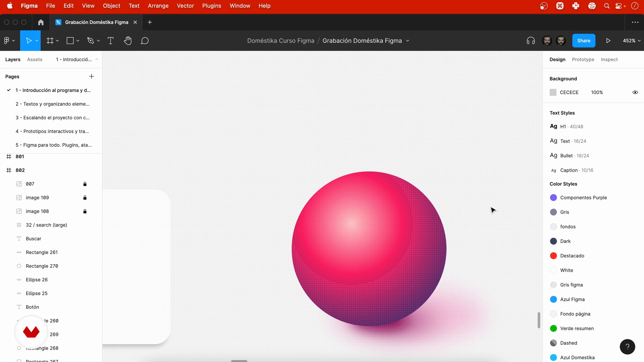Open Doméstika Curso Figma project link
The height and width of the screenshot is (362, 644).
(x=281, y=40)
